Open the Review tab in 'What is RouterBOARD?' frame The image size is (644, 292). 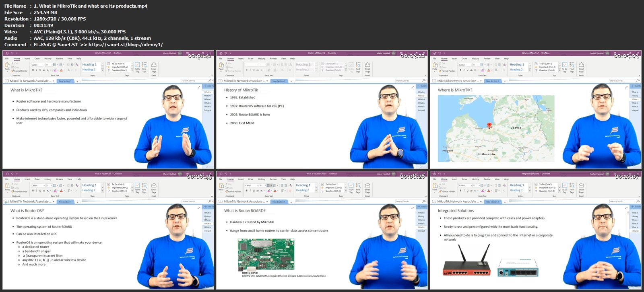(x=273, y=179)
